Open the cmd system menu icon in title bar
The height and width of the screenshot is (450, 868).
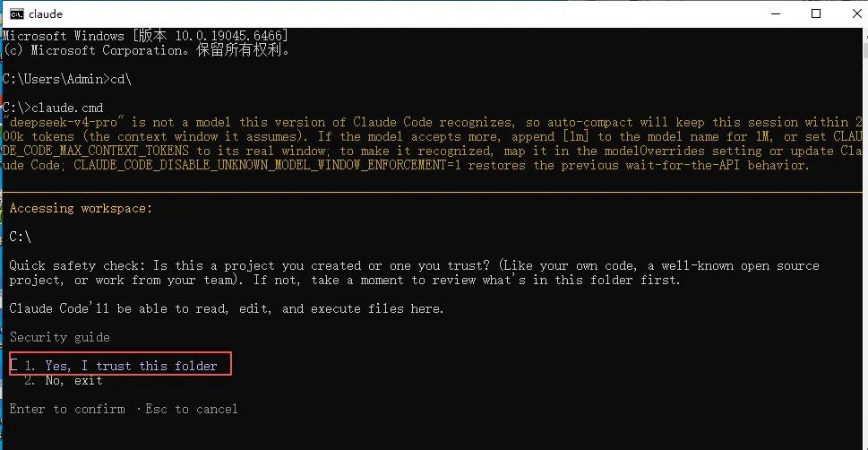pos(17,13)
